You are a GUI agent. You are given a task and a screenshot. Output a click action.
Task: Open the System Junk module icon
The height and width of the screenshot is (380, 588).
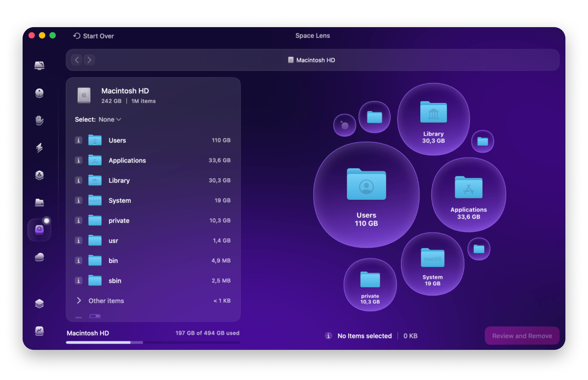(x=39, y=93)
